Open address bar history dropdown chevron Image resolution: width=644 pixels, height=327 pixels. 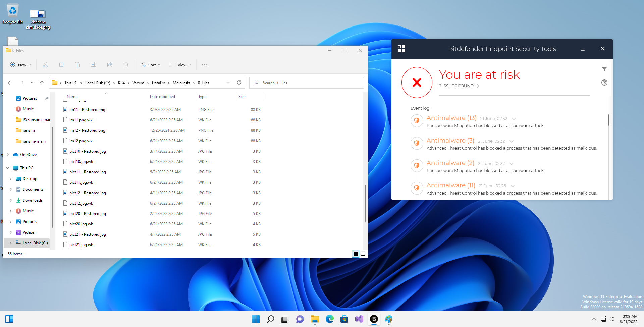click(228, 83)
